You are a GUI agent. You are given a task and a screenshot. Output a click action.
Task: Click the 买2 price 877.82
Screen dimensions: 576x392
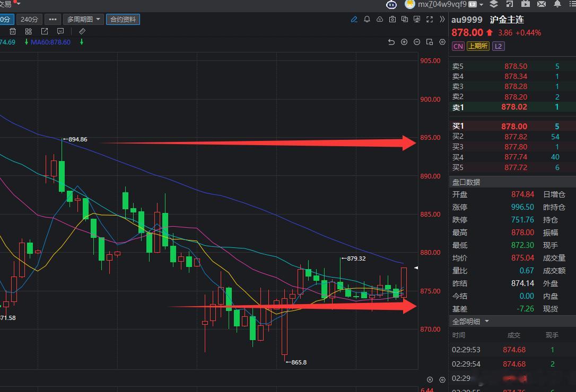516,137
